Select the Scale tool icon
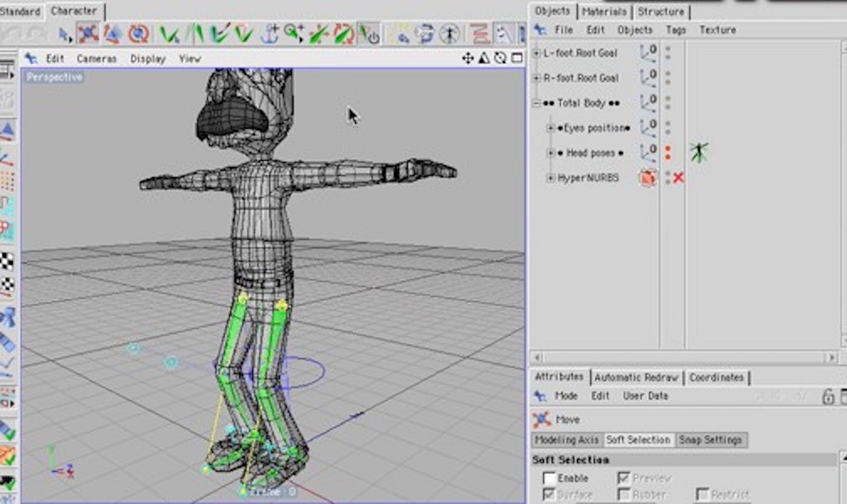Screen dimensions: 847x504 [x=113, y=34]
